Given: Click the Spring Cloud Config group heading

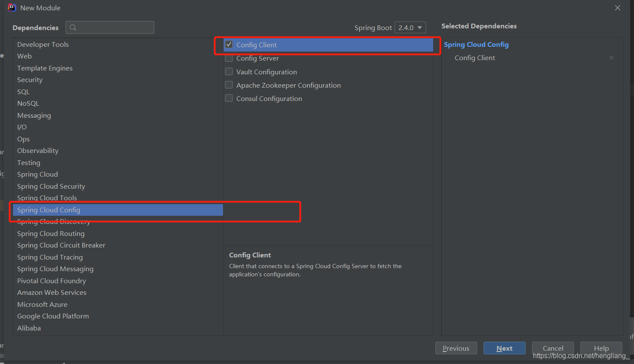Looking at the screenshot, I should click(x=476, y=44).
